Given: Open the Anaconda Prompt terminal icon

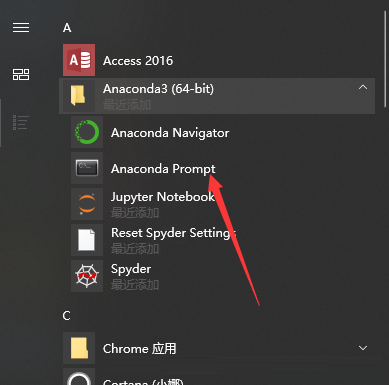Looking at the screenshot, I should click(87, 168).
